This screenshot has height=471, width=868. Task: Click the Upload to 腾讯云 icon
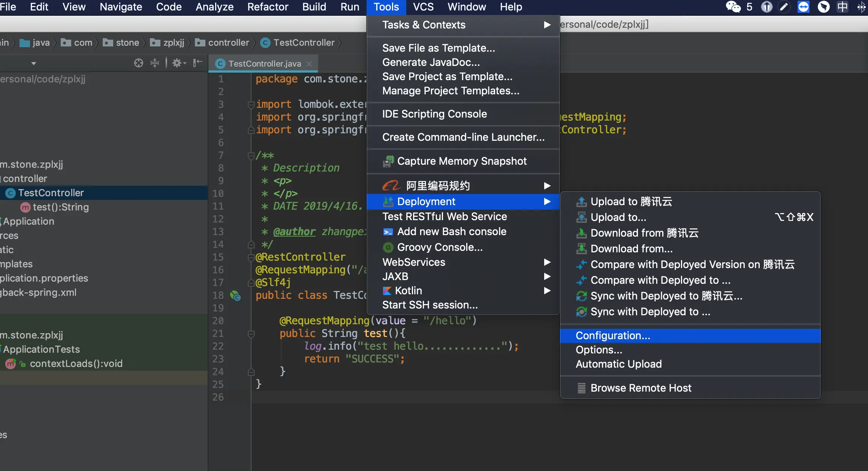click(x=581, y=202)
